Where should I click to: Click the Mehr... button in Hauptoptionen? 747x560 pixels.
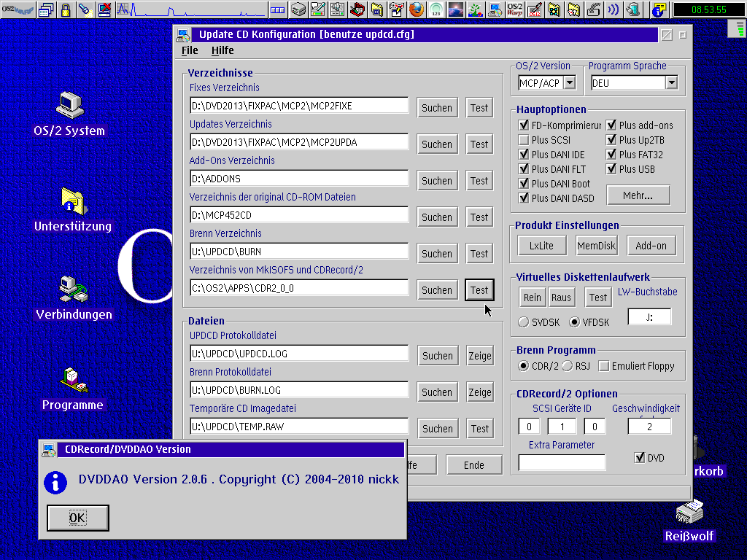[x=638, y=195]
